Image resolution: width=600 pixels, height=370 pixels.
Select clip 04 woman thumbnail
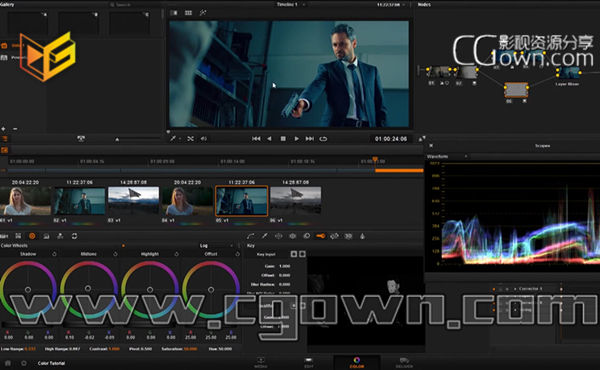(188, 201)
